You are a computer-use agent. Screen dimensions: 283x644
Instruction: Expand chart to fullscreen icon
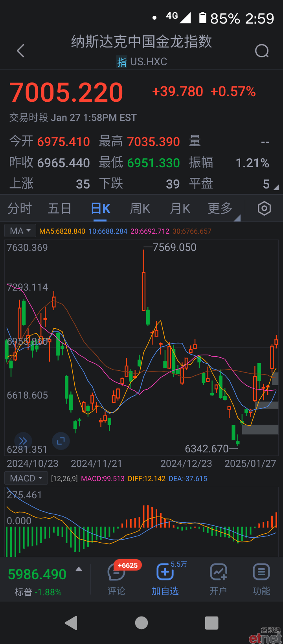(61, 441)
